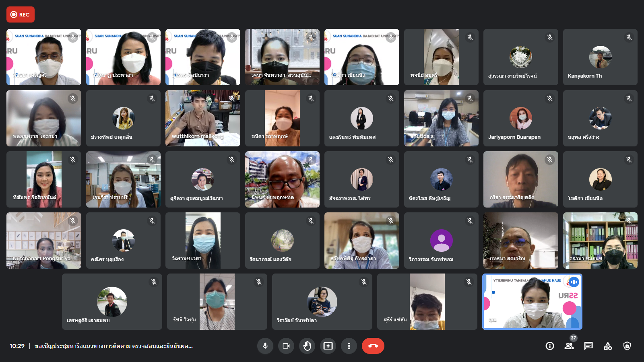Open the meeting details info icon
Screen dimensions: 644x362
click(x=550, y=346)
